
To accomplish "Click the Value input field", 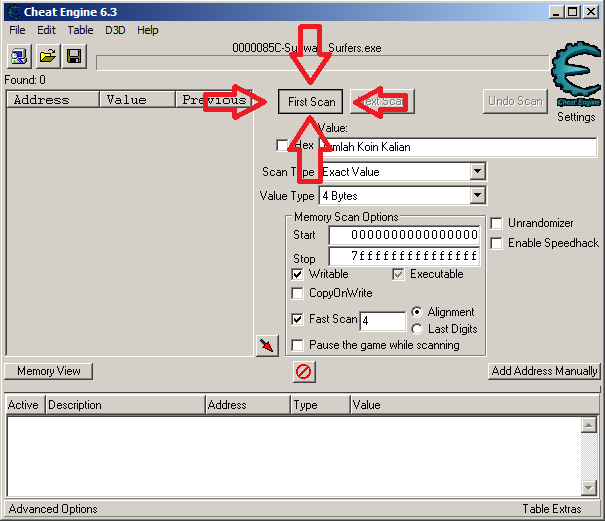I will pos(458,147).
